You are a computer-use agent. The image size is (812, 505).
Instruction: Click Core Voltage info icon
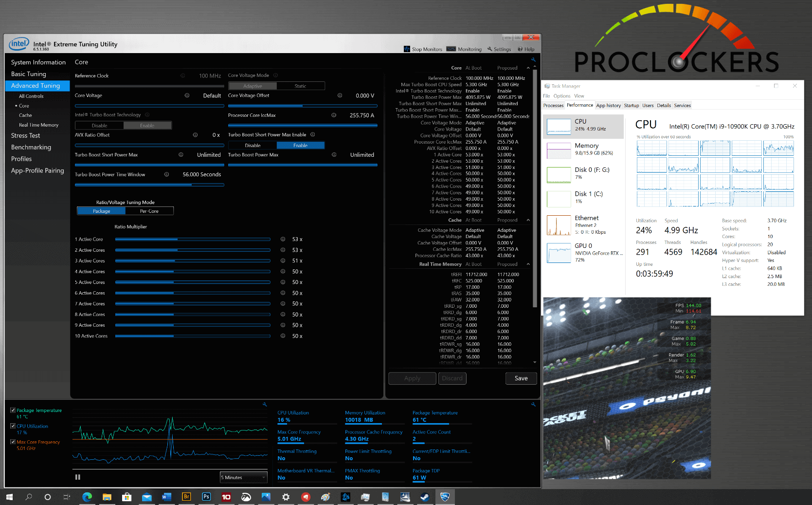pyautogui.click(x=187, y=95)
